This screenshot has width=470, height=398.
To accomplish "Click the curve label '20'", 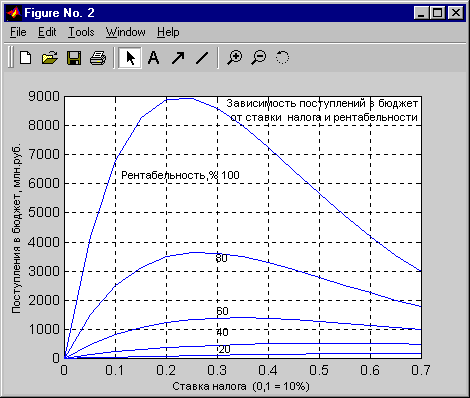I will 224,349.
